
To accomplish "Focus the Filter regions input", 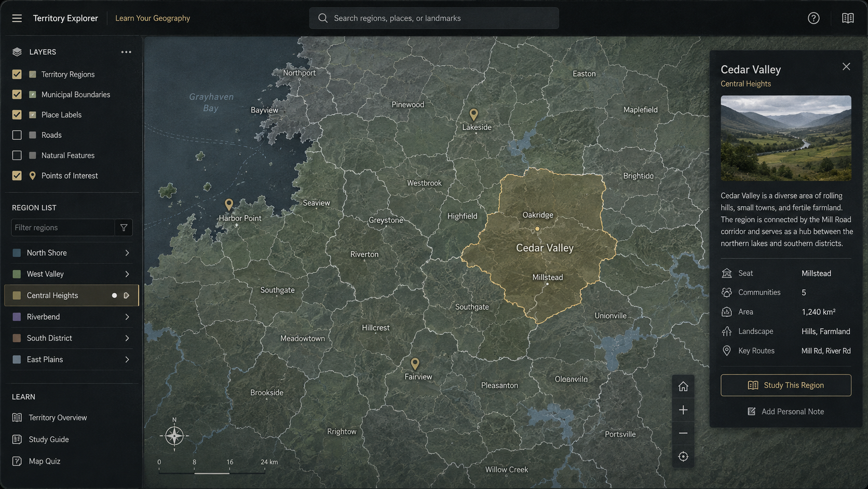I will [63, 228].
